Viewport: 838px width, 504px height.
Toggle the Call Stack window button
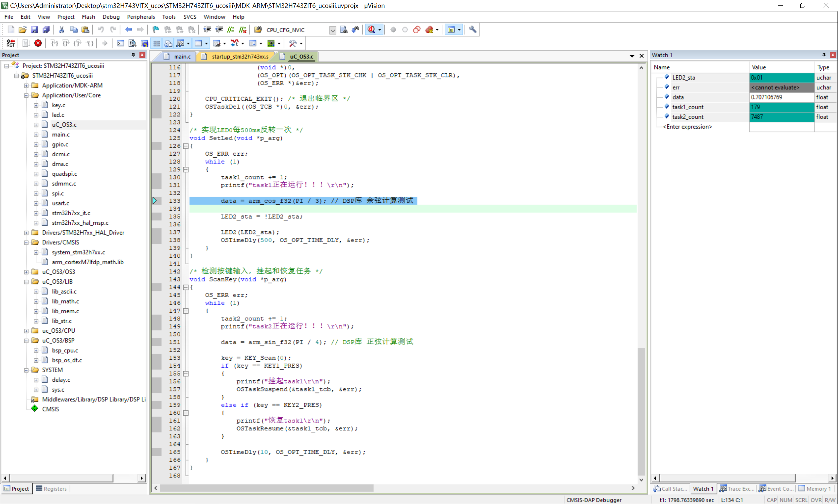[x=169, y=43]
